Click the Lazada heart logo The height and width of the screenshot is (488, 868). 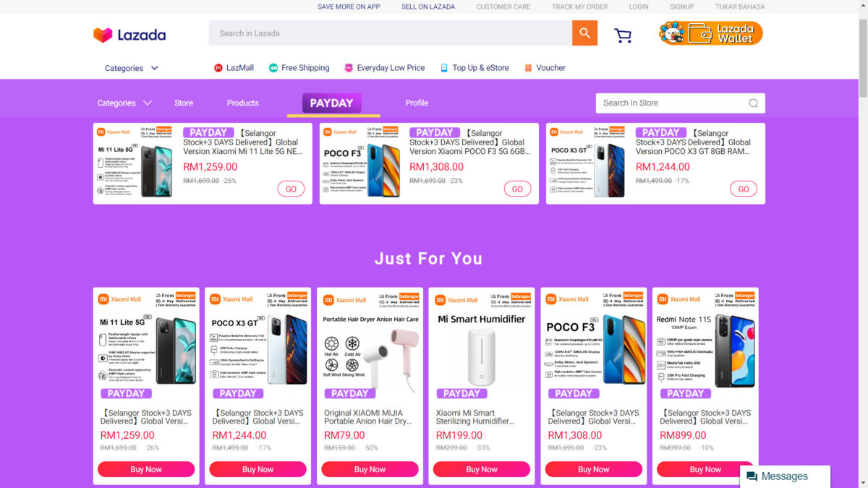pyautogui.click(x=103, y=35)
